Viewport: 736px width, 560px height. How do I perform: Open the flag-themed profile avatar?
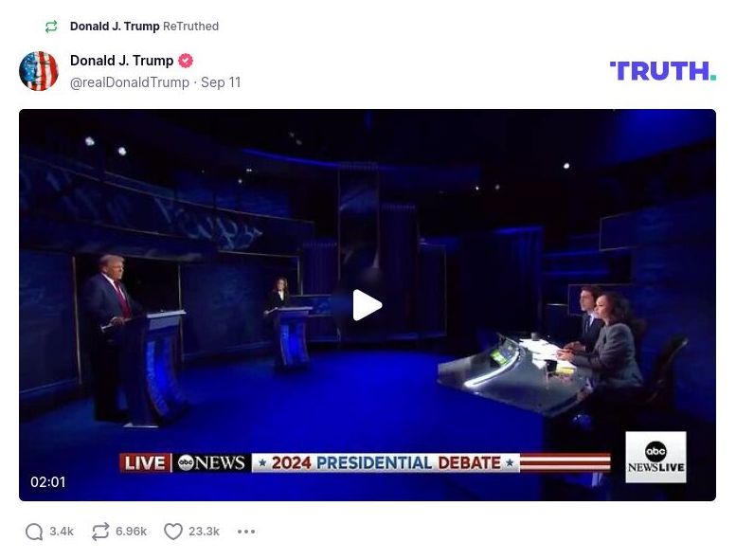click(x=39, y=71)
